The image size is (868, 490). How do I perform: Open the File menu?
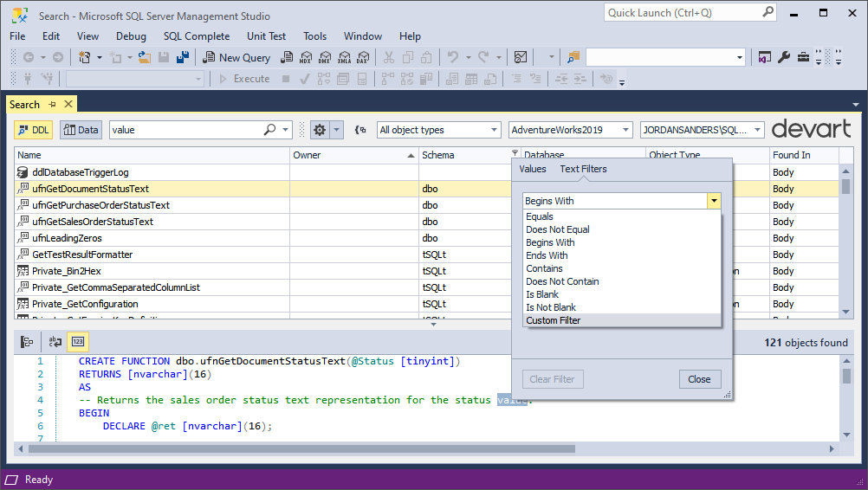coord(17,36)
